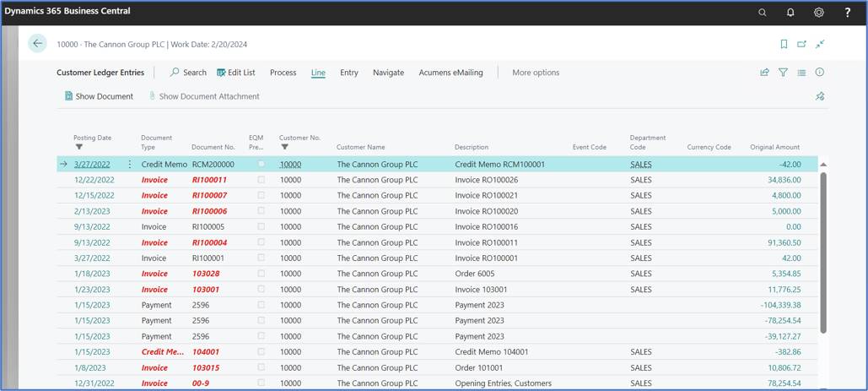The image size is (868, 391).
Task: Click More options
Action: click(x=536, y=73)
